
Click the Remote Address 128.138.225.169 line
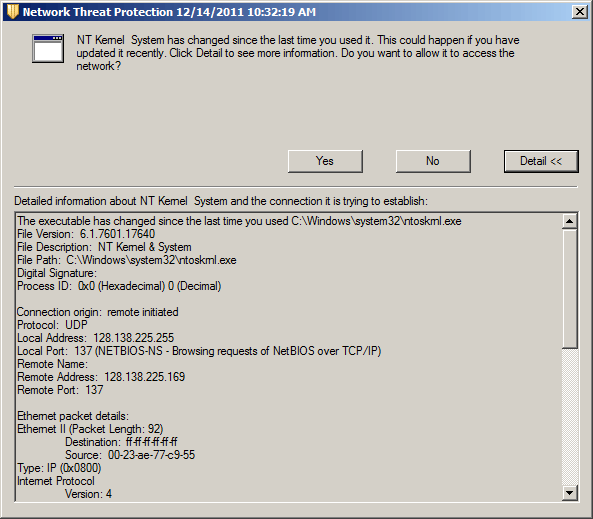(101, 377)
